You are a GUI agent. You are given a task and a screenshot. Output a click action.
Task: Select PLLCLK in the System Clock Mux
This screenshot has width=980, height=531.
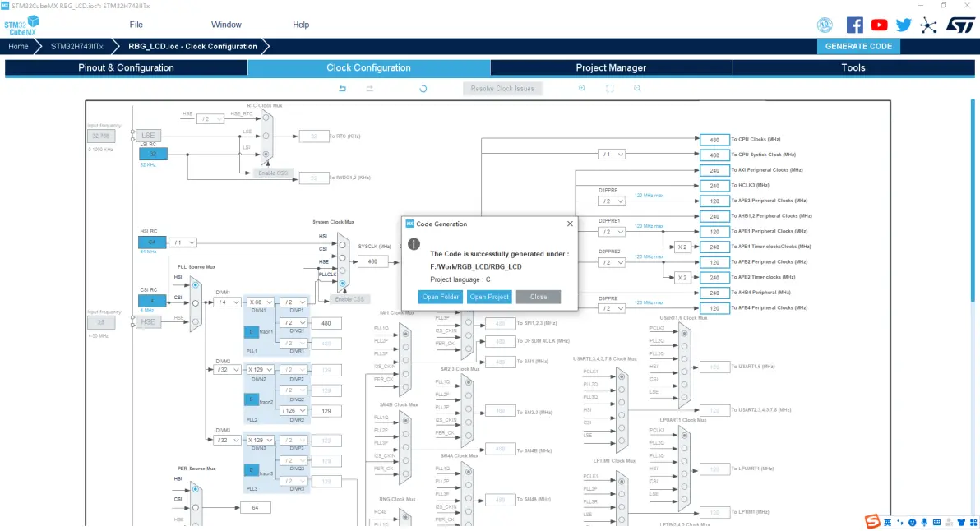tap(343, 284)
